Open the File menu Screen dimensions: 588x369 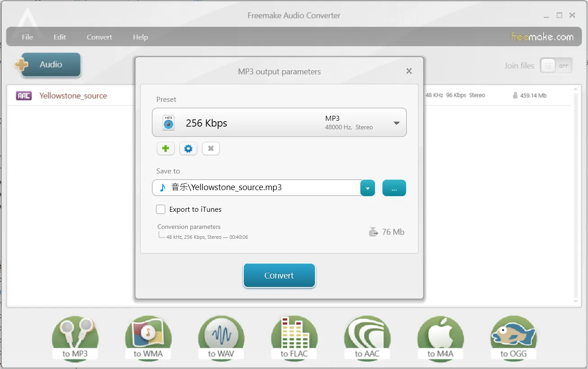[x=27, y=37]
